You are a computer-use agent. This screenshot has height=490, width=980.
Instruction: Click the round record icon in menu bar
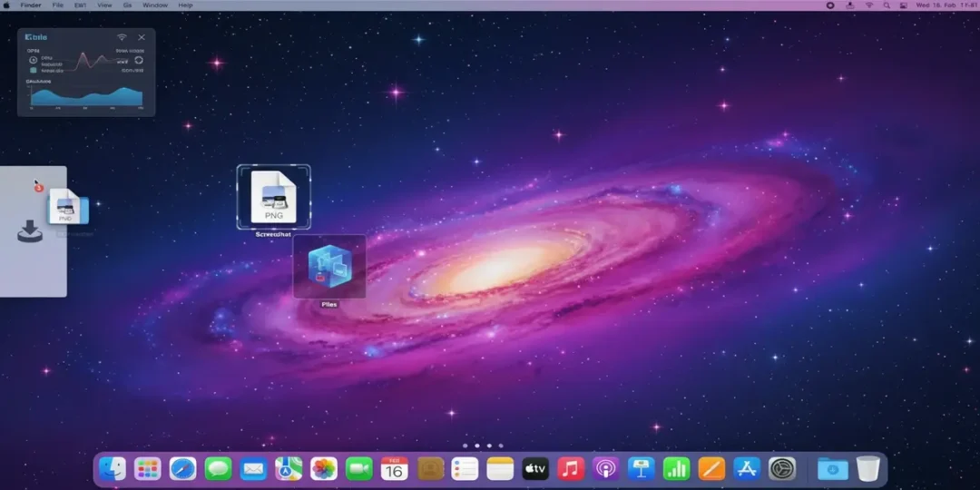(x=830, y=5)
